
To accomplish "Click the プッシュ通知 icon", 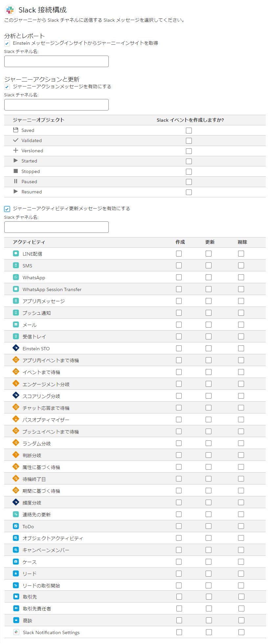I will pos(16,312).
